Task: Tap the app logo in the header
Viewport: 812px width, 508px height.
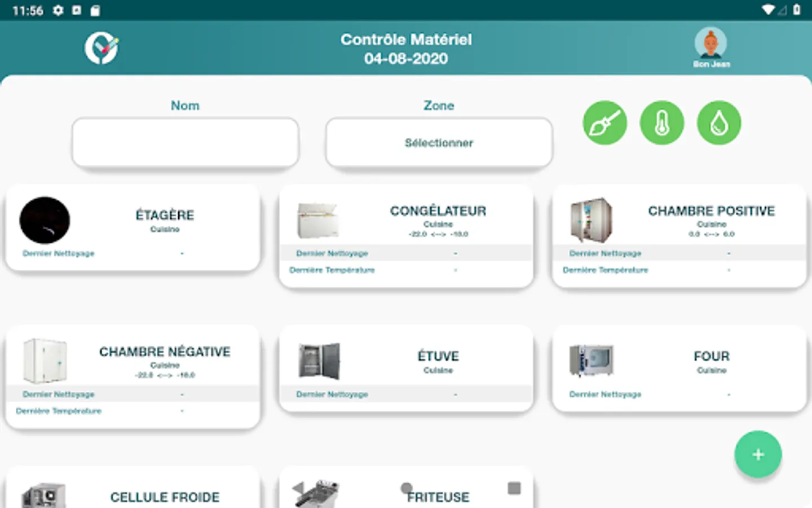Action: [x=102, y=48]
